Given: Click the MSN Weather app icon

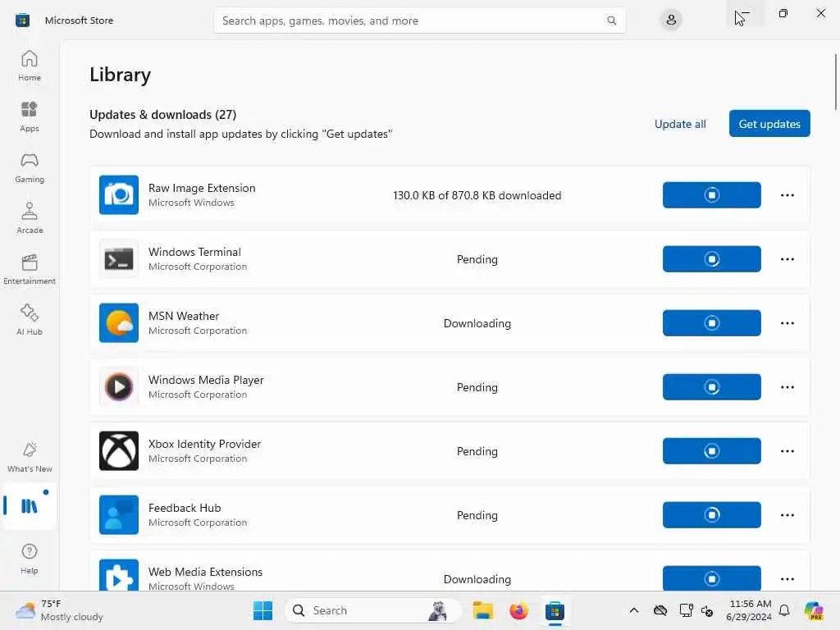Looking at the screenshot, I should point(119,323).
